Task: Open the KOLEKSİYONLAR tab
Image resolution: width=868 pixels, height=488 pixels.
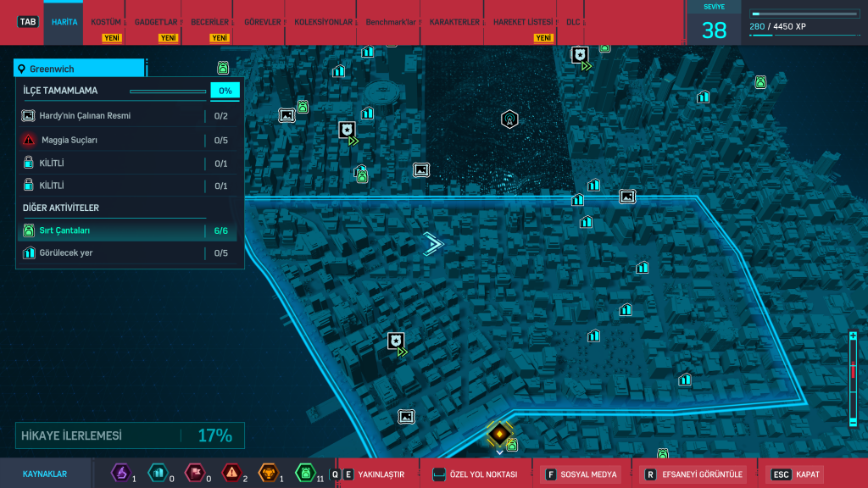Action: pyautogui.click(x=323, y=22)
